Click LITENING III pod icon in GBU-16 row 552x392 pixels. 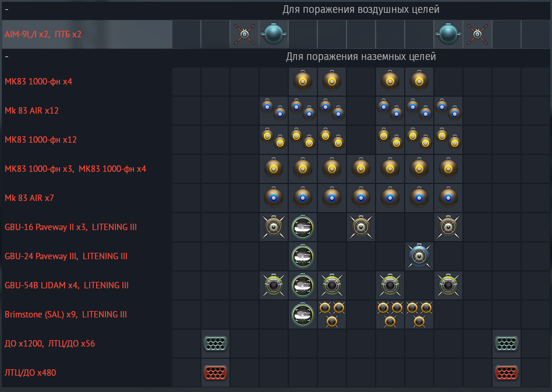(x=303, y=227)
